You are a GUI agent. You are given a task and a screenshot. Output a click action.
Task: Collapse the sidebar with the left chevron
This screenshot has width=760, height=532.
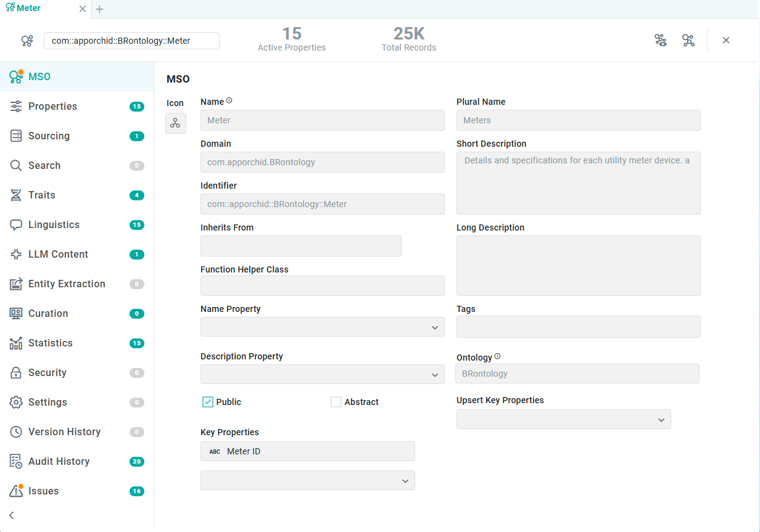click(x=11, y=515)
